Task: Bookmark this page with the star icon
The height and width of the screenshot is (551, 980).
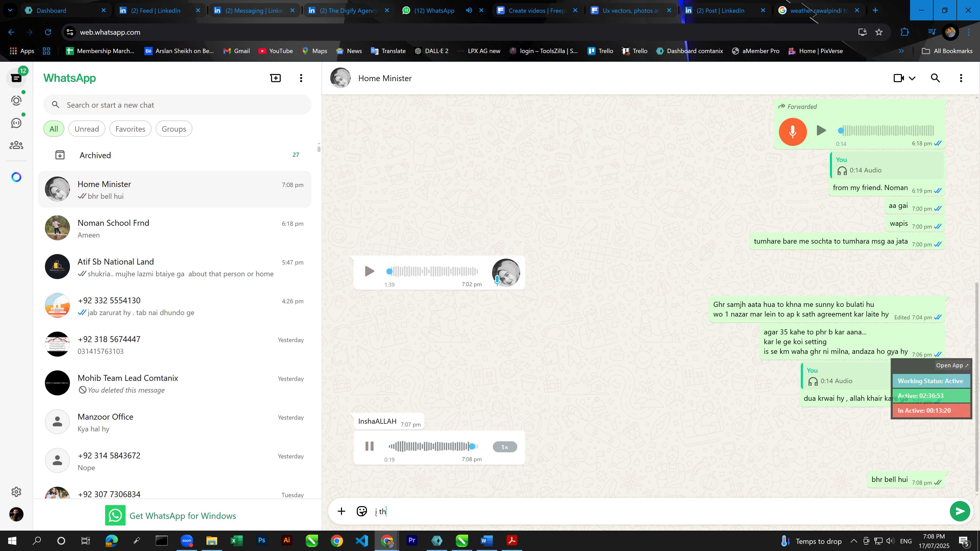Action: 879,32
